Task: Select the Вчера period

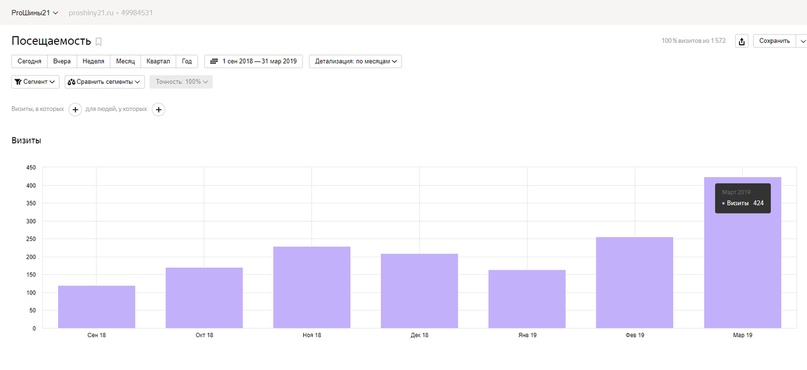Action: (x=62, y=61)
